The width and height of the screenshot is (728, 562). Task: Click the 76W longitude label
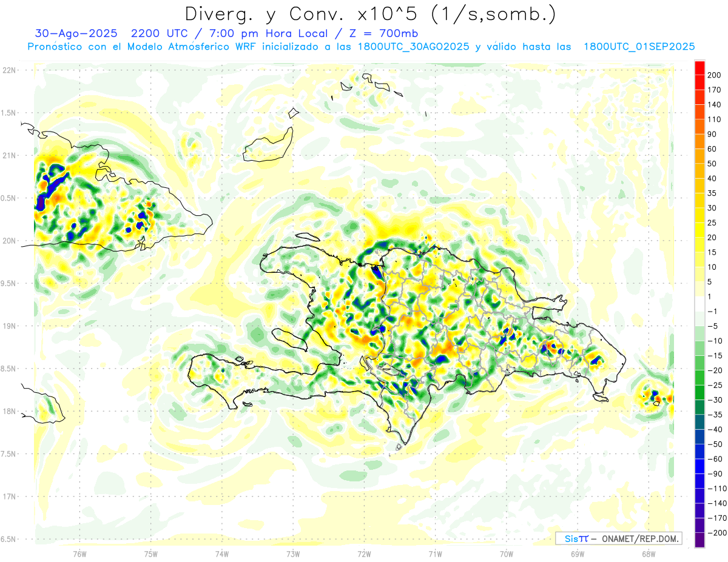coord(79,554)
